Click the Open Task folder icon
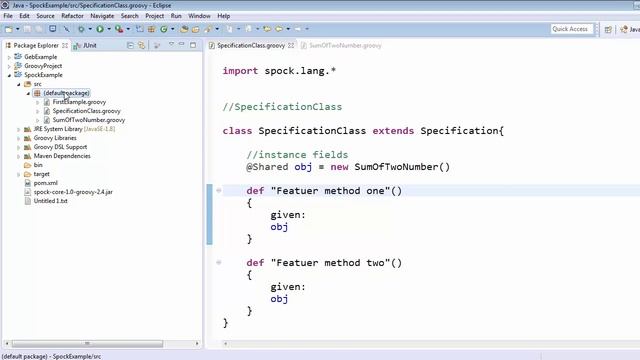Screen dimensions: 640x360 (196, 29)
